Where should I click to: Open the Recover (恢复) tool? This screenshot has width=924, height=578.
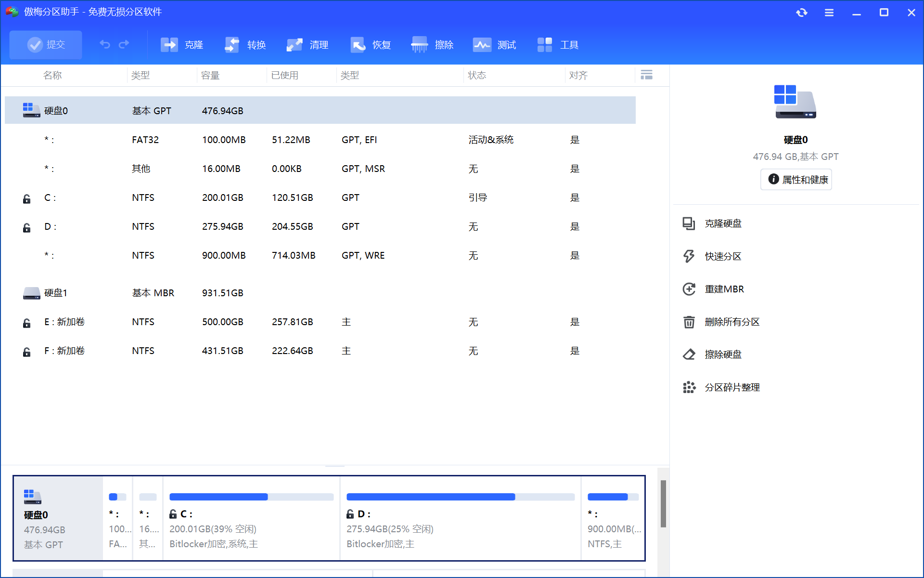pos(370,45)
